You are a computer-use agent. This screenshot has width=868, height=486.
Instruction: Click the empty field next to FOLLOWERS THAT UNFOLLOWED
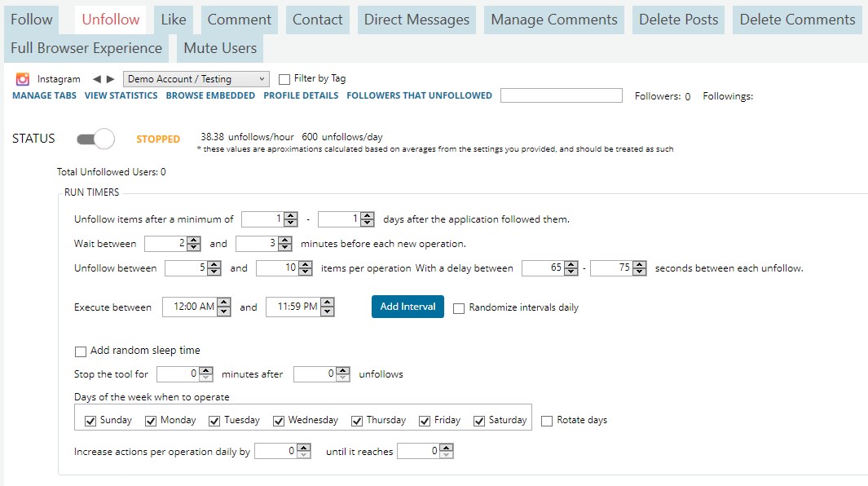(562, 95)
